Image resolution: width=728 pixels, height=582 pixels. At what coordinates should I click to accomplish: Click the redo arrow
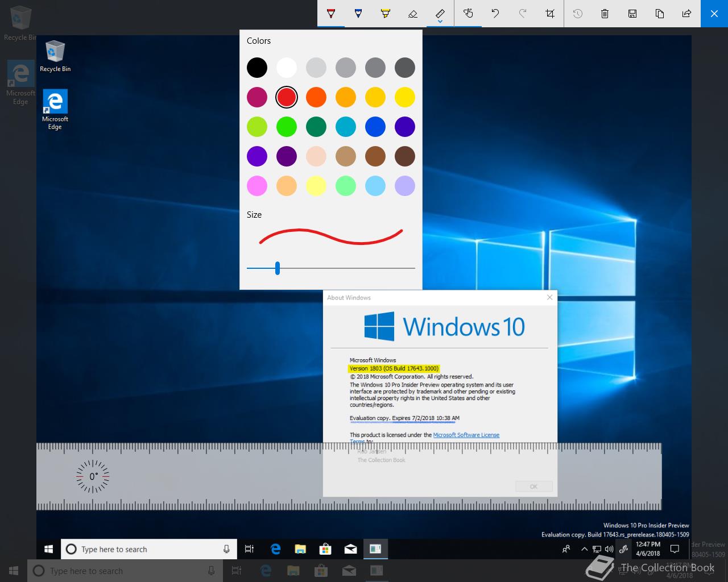523,14
